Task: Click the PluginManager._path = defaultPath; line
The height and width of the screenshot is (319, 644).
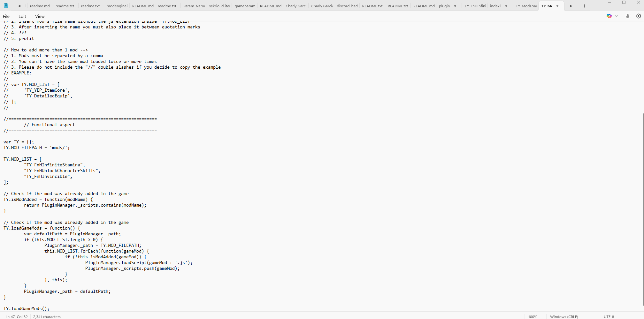Action: 67,291
